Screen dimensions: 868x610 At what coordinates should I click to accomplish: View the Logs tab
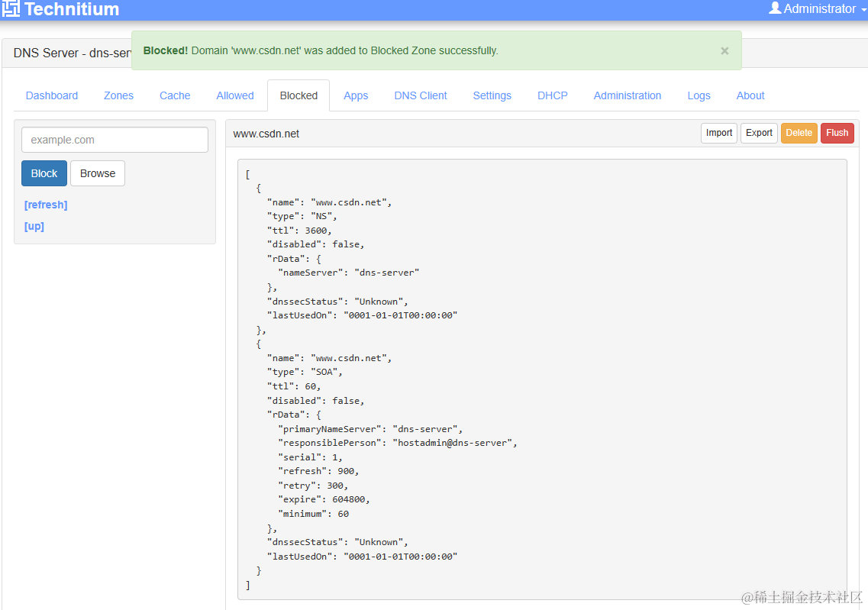(x=699, y=95)
